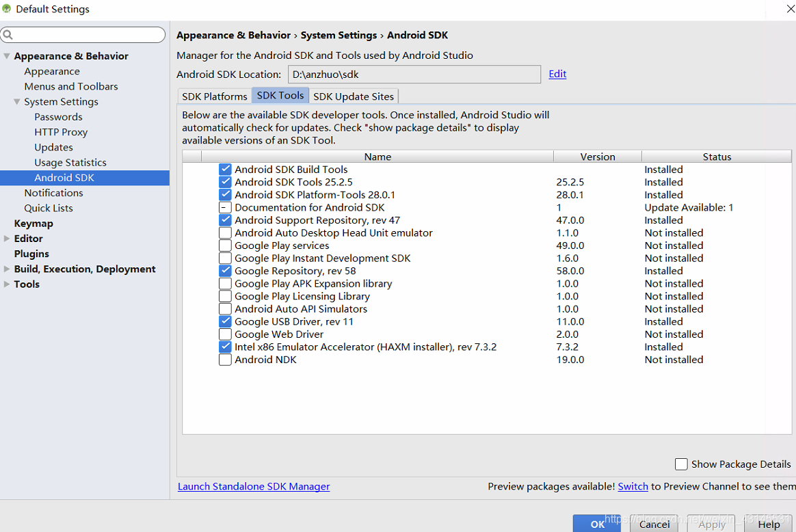Uncheck Google Repository rev 58
The height and width of the screenshot is (532, 796).
pos(225,271)
